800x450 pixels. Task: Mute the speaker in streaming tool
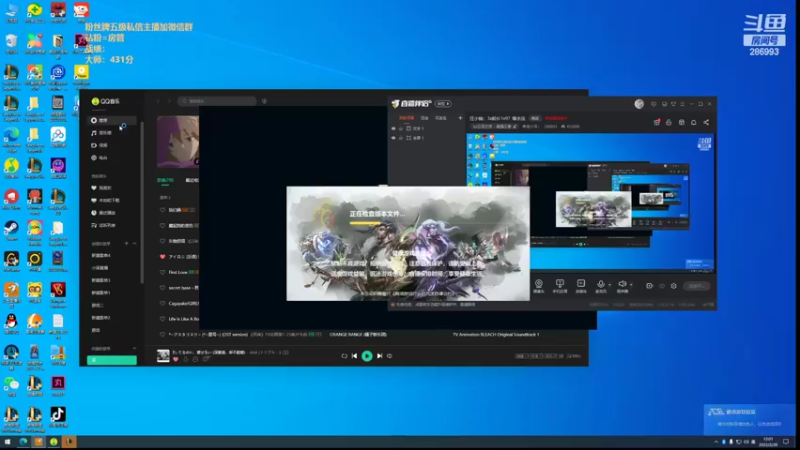click(x=622, y=285)
